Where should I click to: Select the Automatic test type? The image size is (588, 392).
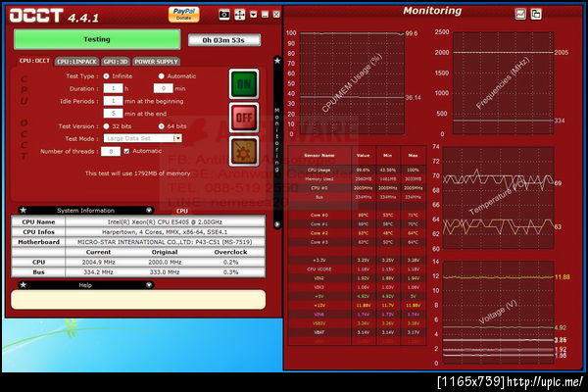162,76
